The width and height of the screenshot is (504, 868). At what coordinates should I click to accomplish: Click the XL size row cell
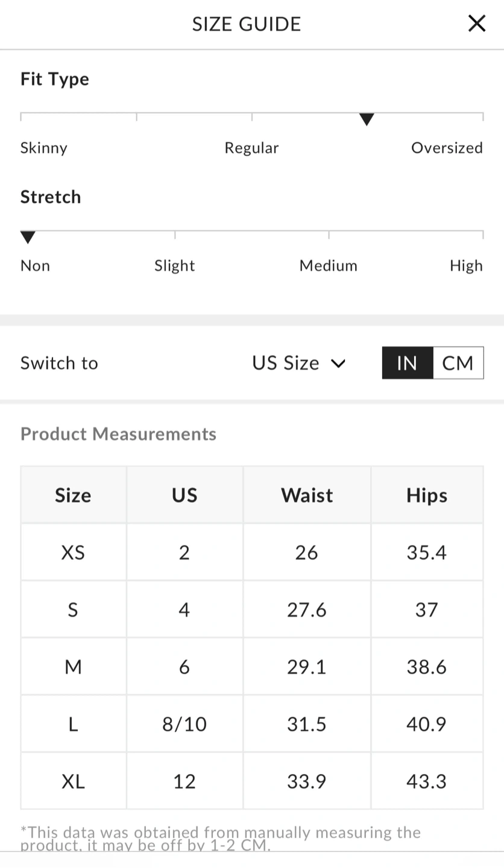(x=73, y=782)
